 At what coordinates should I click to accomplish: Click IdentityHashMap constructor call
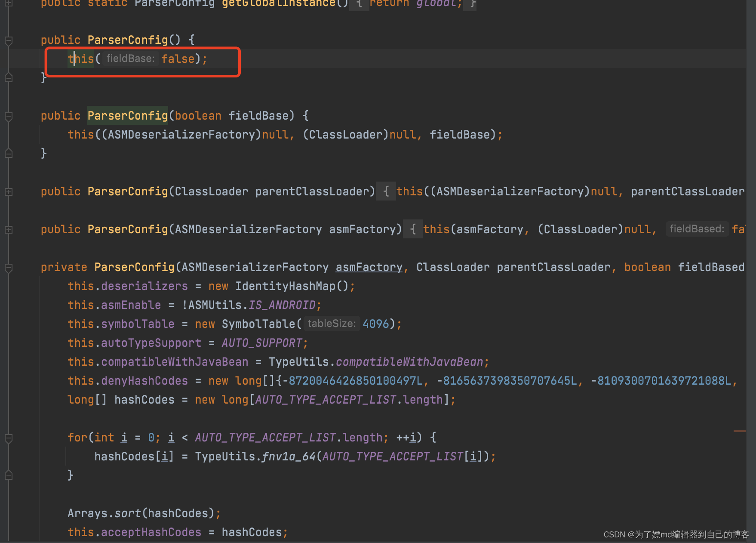[x=285, y=286]
